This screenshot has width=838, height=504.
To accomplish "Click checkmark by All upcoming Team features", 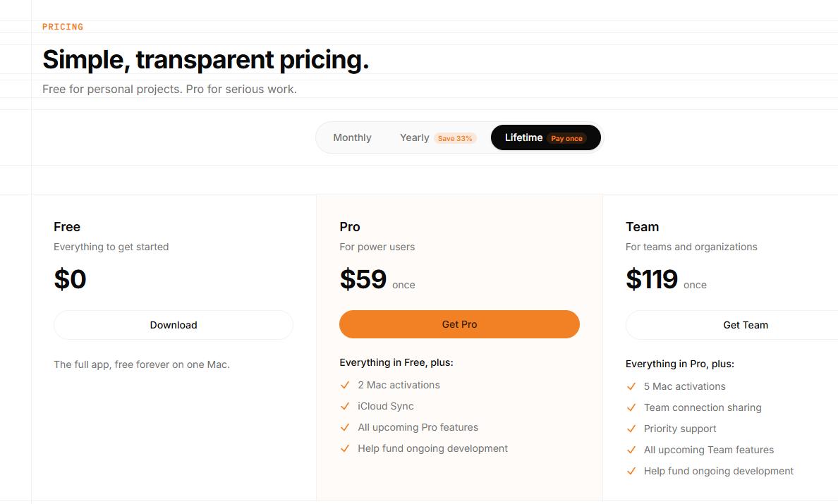I will [x=631, y=450].
